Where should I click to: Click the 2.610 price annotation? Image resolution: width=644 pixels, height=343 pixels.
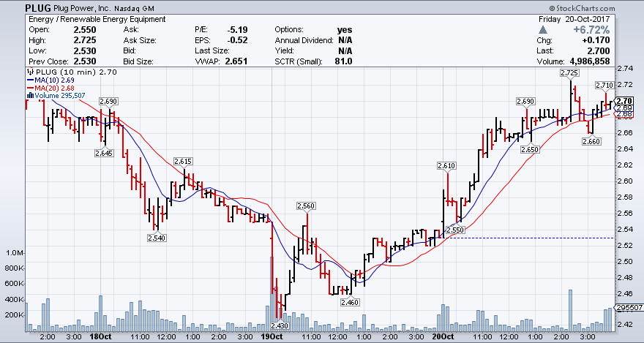tap(446, 166)
